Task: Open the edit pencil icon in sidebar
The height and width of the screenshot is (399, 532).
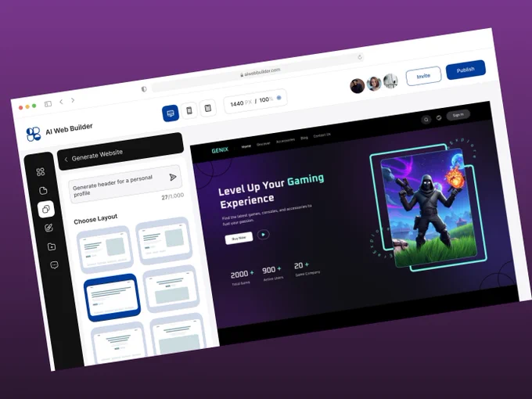Action: pos(49,228)
